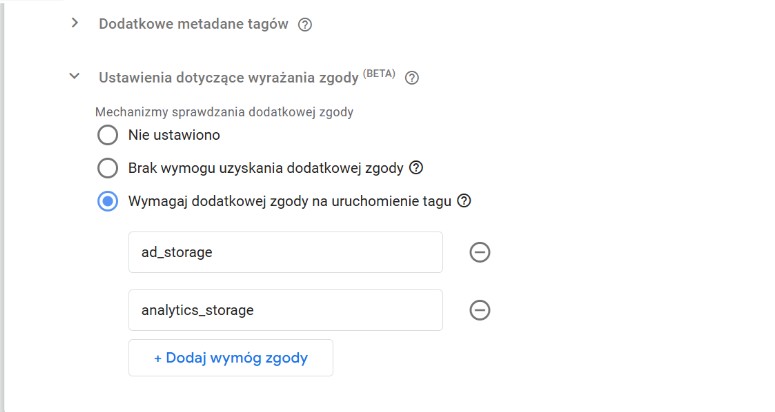Click help icon next to Brak wymogu option

[x=416, y=167]
